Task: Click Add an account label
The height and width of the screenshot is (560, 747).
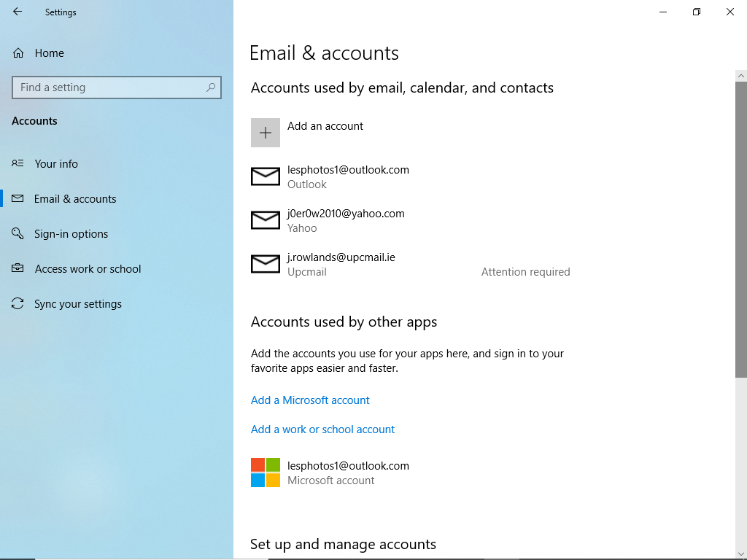Action: 325,126
